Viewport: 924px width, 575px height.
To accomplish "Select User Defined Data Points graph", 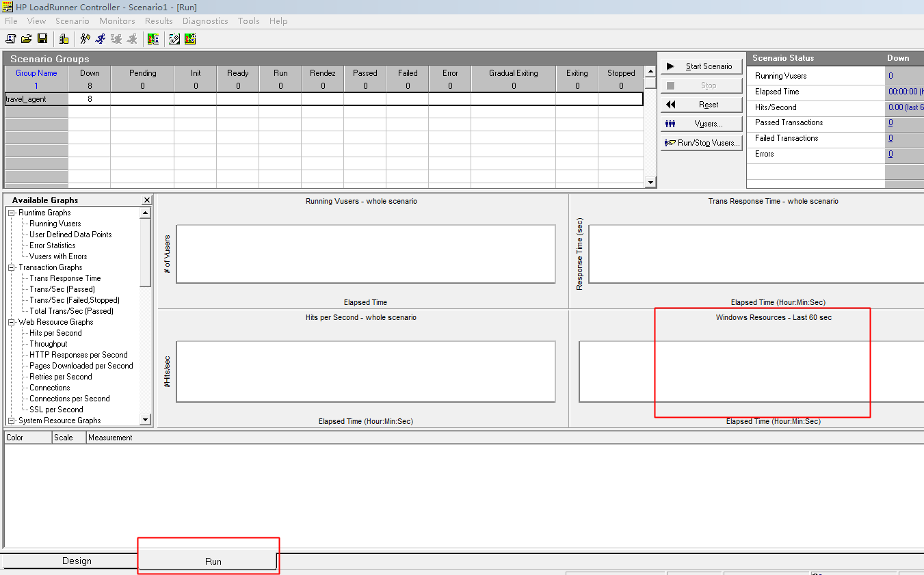I will 70,235.
